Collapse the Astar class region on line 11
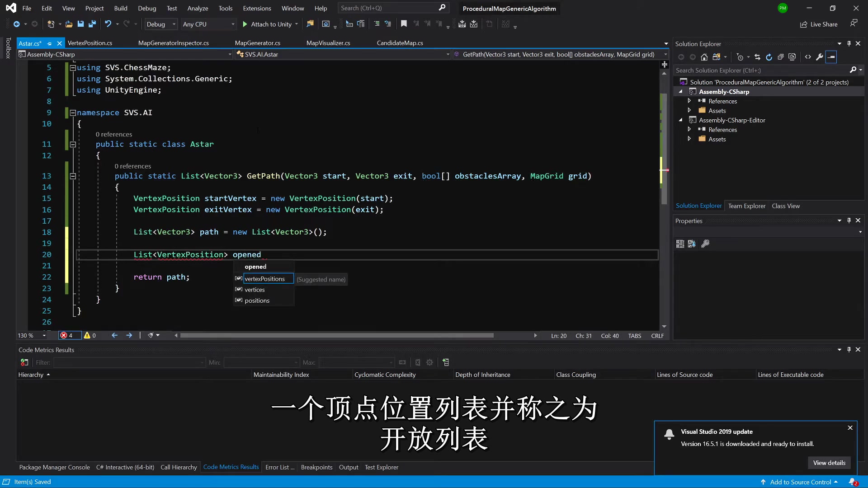 (x=72, y=144)
